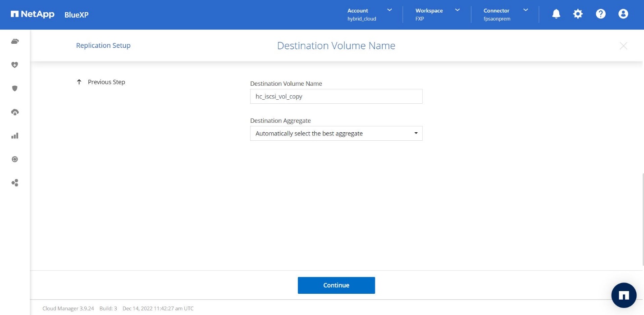Open the user profile icon

(x=623, y=14)
